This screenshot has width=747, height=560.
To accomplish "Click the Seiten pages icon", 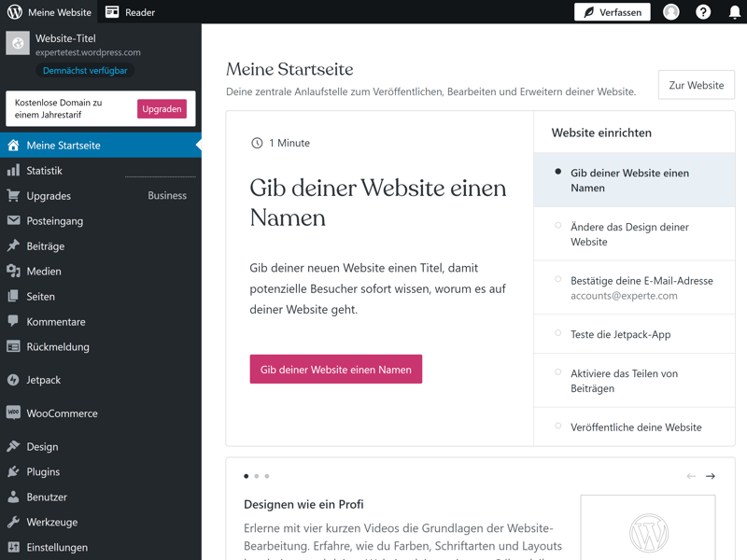I will pos(13,296).
